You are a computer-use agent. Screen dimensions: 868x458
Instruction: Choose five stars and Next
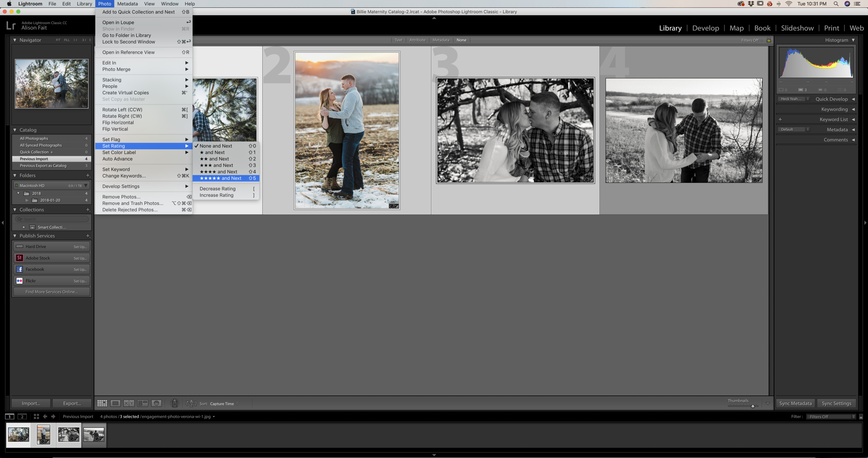(226, 178)
